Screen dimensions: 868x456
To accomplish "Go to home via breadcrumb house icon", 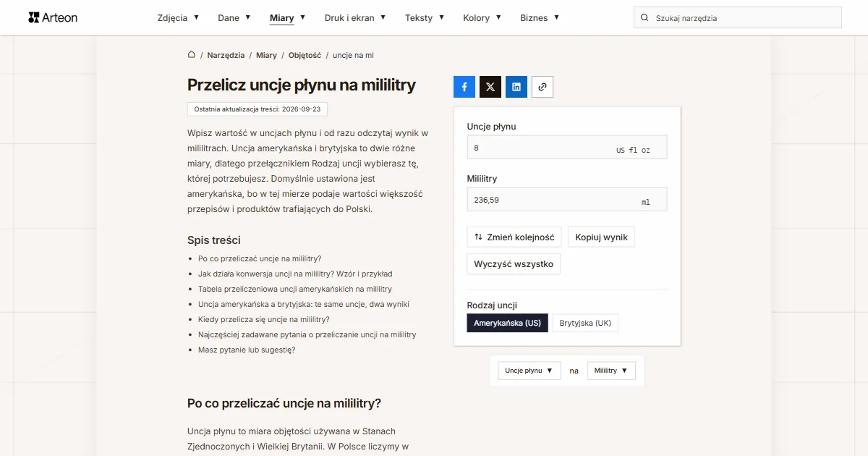I will [x=192, y=55].
